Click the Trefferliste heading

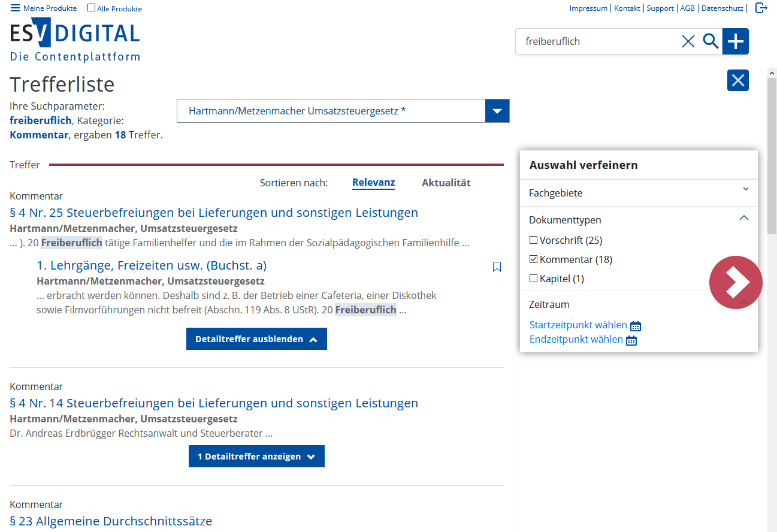point(62,84)
